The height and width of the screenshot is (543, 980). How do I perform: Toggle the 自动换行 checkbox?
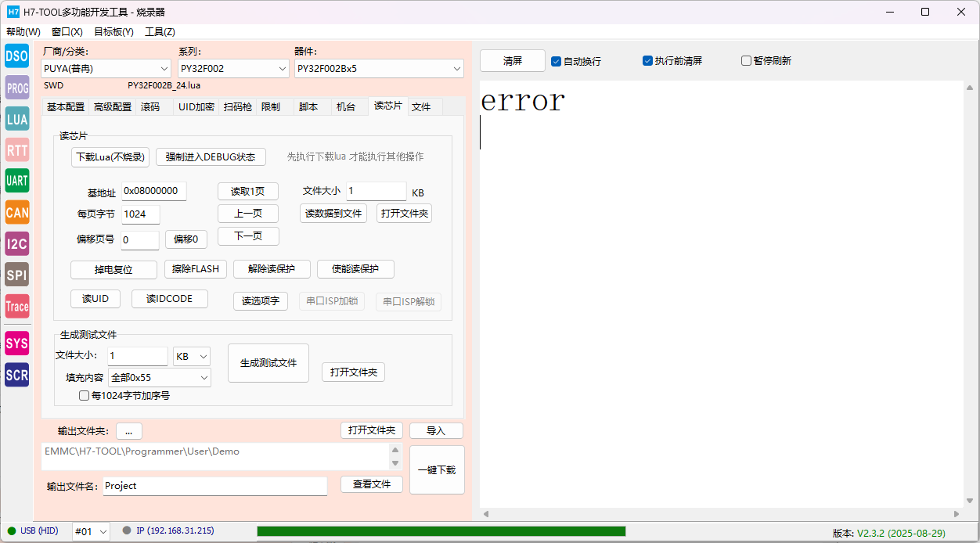(x=557, y=61)
